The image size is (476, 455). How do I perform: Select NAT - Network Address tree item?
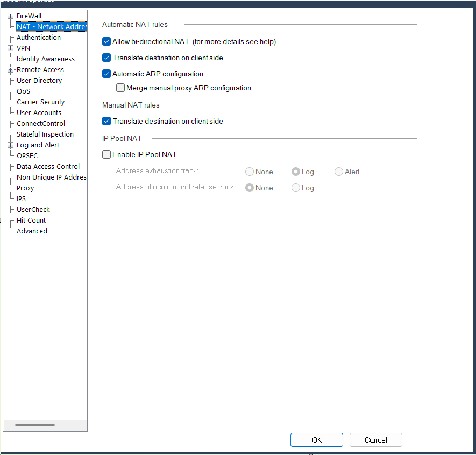(x=51, y=27)
